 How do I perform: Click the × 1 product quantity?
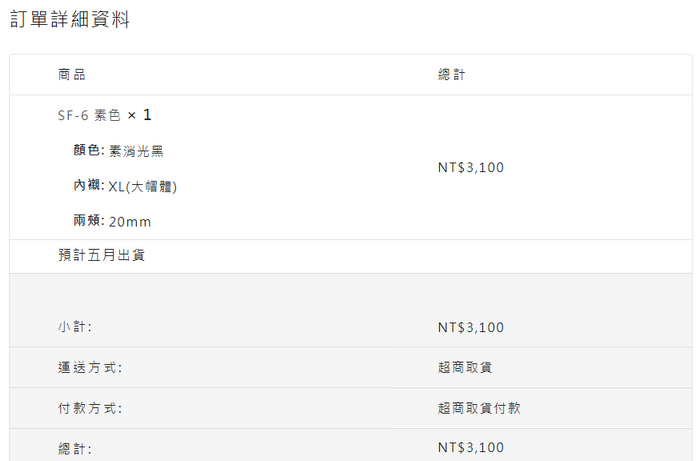140,115
